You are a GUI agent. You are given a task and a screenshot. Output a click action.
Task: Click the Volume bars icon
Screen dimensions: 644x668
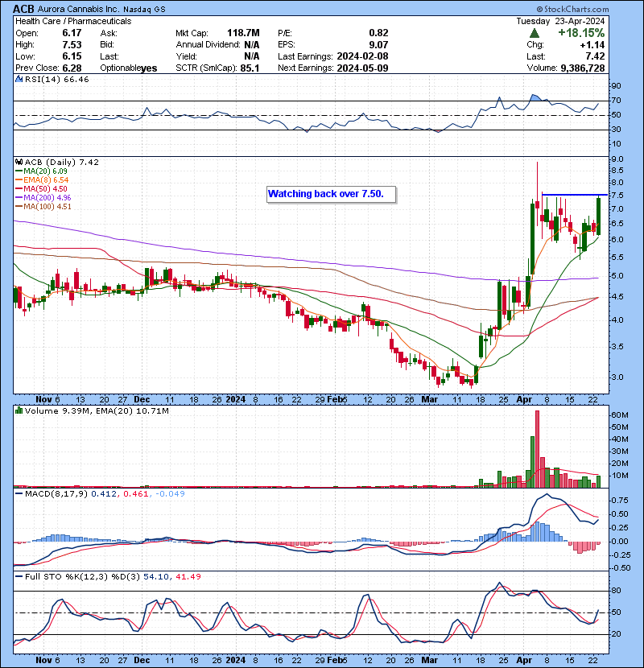click(x=19, y=411)
